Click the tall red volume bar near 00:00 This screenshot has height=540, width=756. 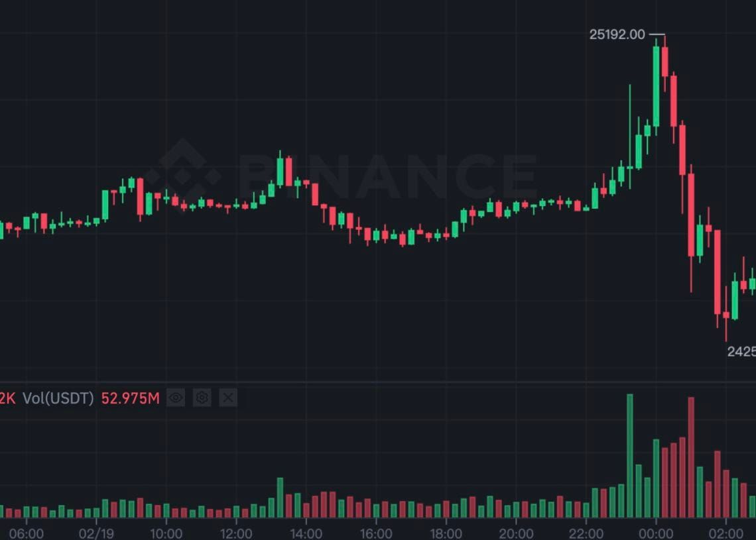coord(690,457)
